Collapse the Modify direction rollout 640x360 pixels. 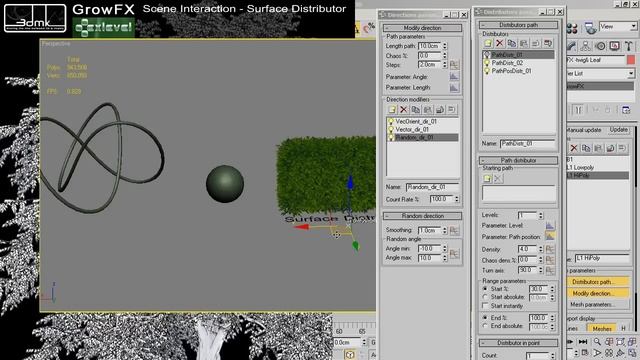click(x=422, y=28)
